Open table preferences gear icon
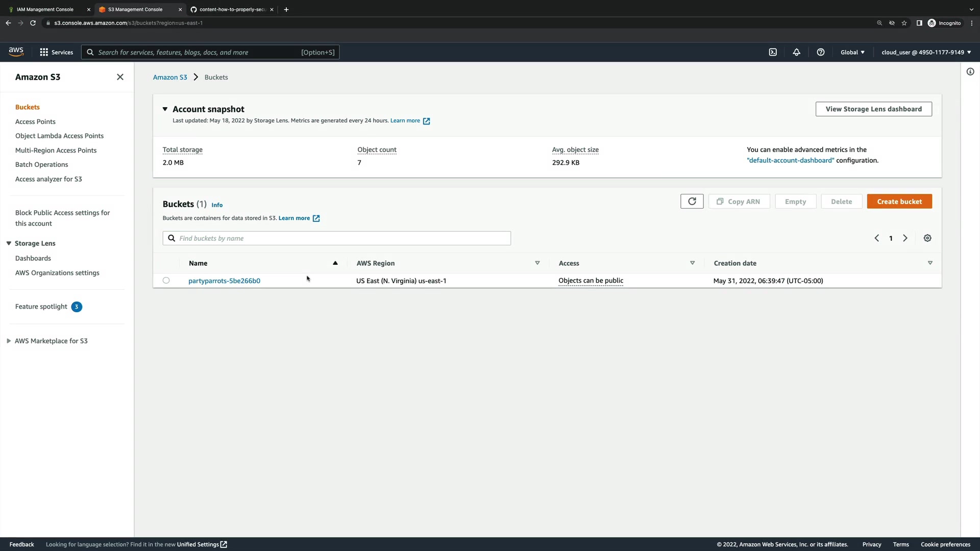Image resolution: width=980 pixels, height=551 pixels. (x=927, y=238)
